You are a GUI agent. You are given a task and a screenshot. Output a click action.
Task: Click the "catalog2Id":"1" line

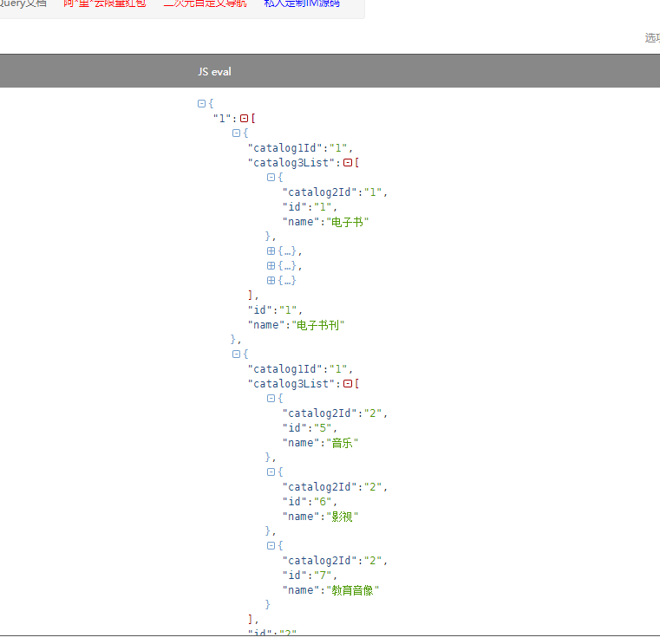click(x=335, y=192)
